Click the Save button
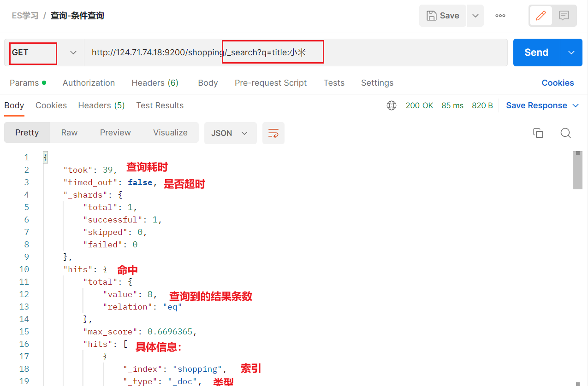The width and height of the screenshot is (588, 386). click(443, 16)
